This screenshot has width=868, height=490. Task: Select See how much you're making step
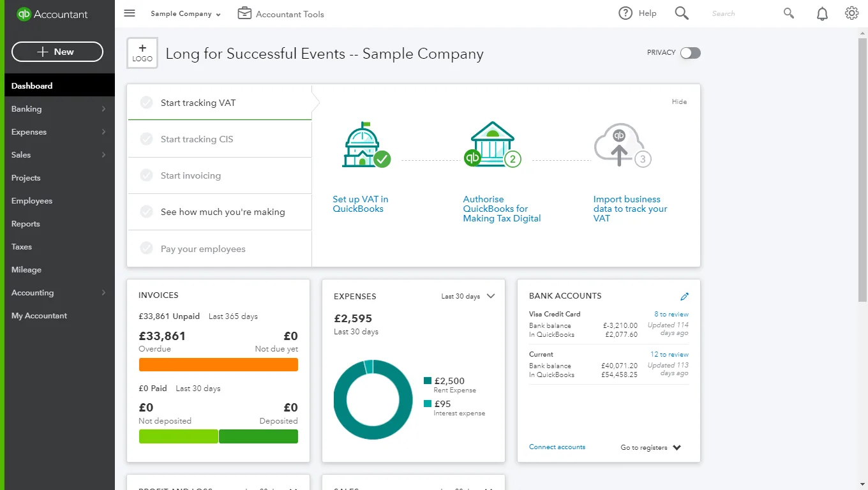(x=220, y=212)
